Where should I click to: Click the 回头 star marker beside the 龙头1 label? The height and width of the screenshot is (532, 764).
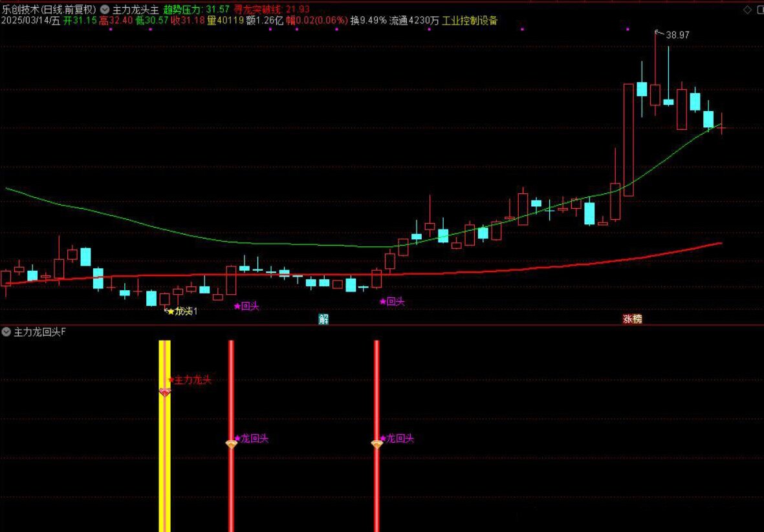click(246, 306)
